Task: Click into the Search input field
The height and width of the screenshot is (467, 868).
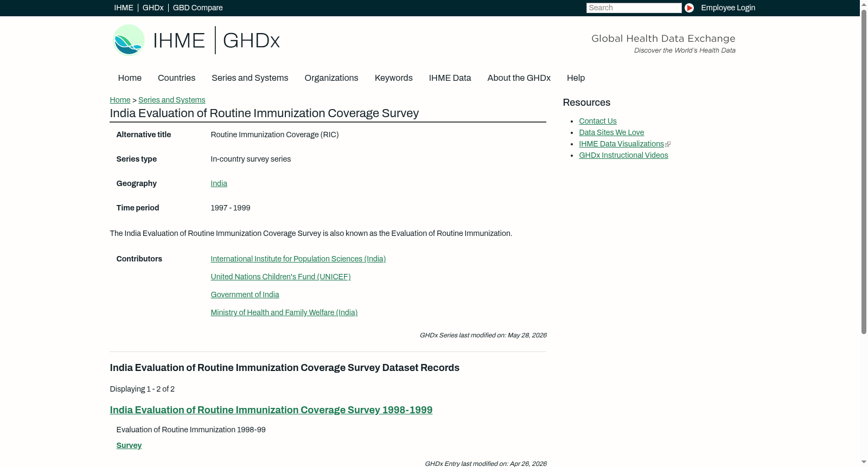Action: [x=634, y=8]
